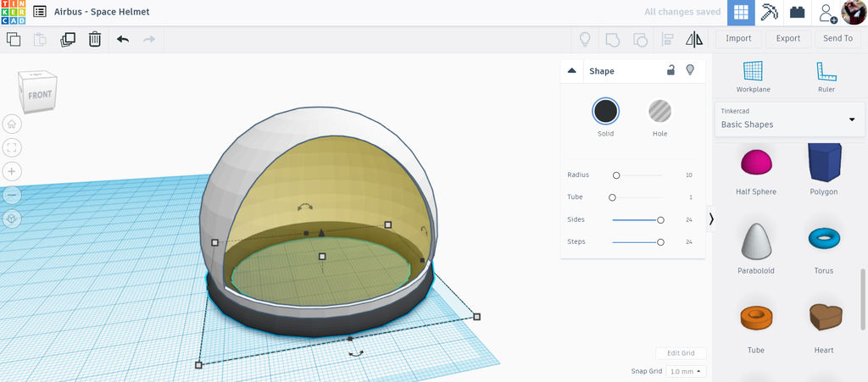Select the Paraboloid shape

click(x=755, y=249)
